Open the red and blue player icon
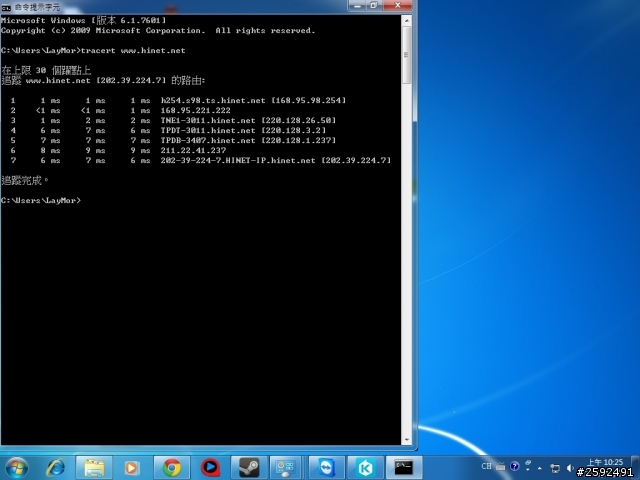 [x=211, y=468]
